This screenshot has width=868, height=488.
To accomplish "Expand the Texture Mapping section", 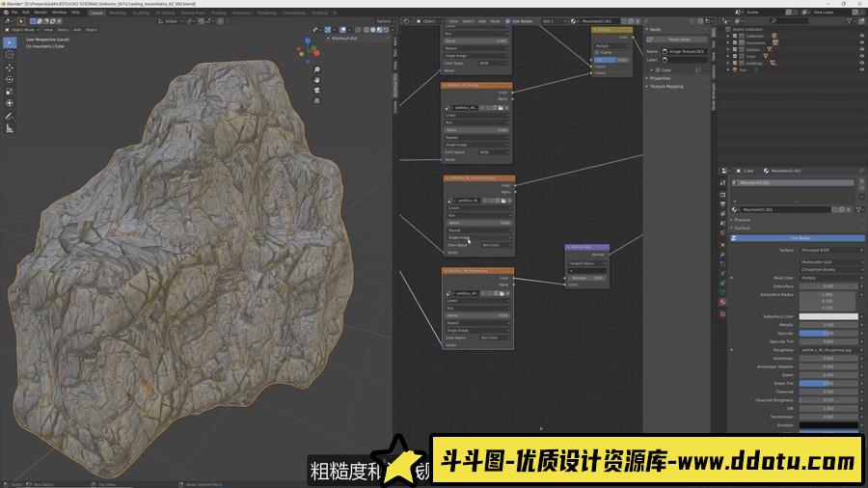I will click(665, 86).
